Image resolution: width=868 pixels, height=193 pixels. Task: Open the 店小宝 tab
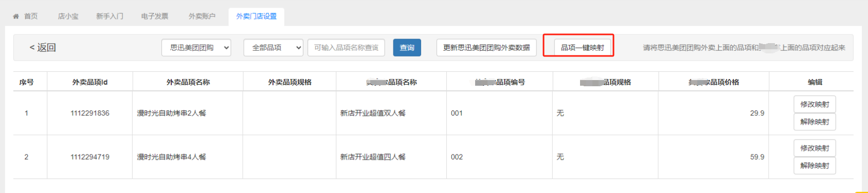[68, 16]
